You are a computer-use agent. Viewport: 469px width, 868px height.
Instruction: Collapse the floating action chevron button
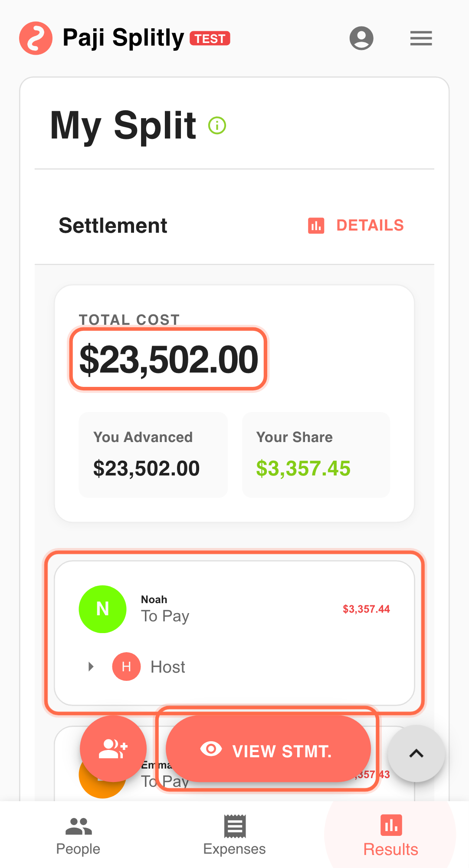click(416, 753)
